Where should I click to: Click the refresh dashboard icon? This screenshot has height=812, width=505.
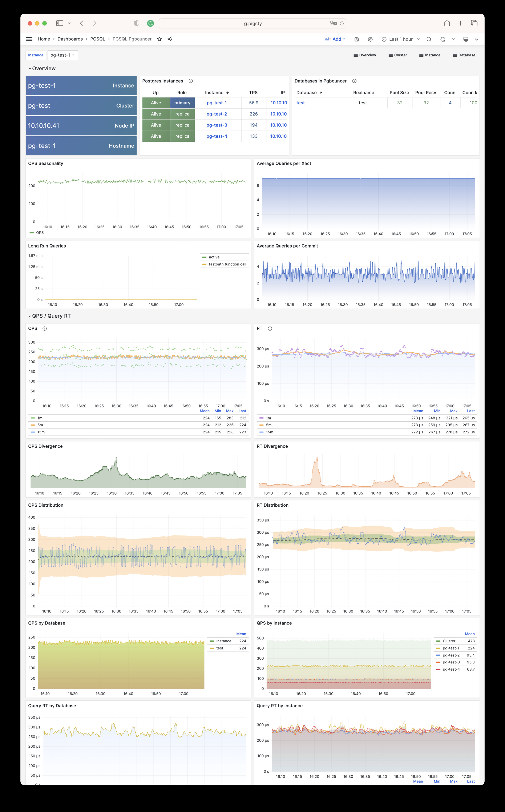coord(443,39)
